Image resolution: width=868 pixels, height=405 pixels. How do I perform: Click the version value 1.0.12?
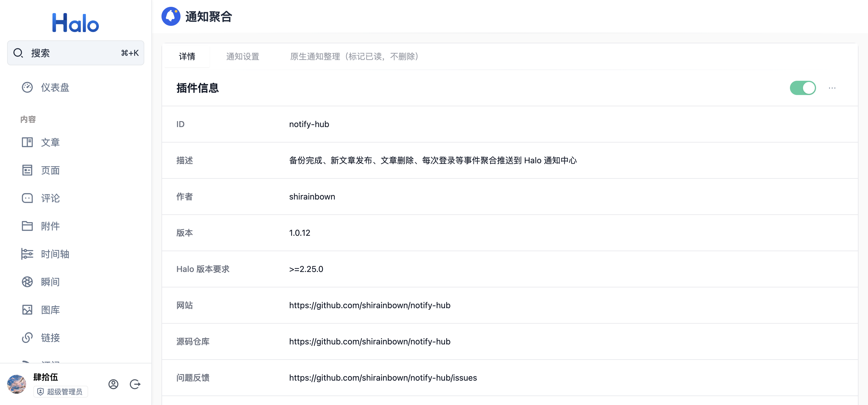[300, 233]
